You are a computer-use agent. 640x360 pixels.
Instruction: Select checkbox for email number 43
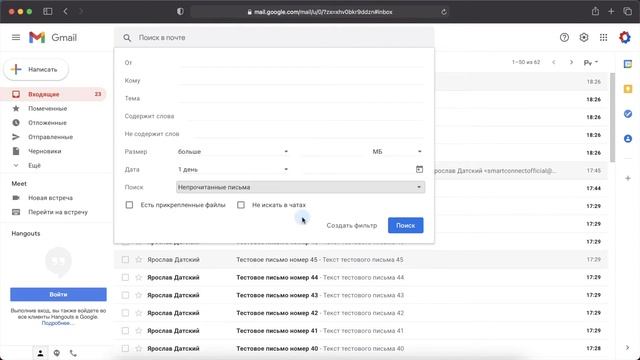(x=125, y=295)
